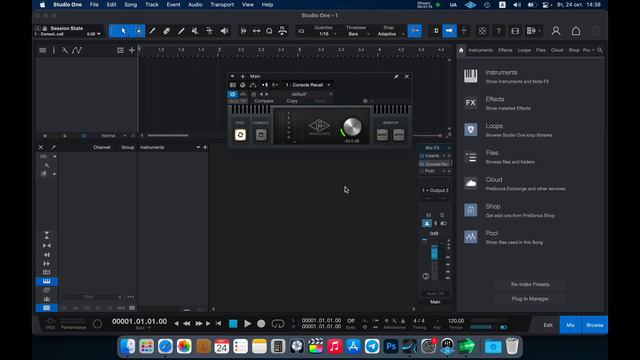Click the Console button in Console Recall
Image resolution: width=640 pixels, height=360 pixels.
(261, 134)
